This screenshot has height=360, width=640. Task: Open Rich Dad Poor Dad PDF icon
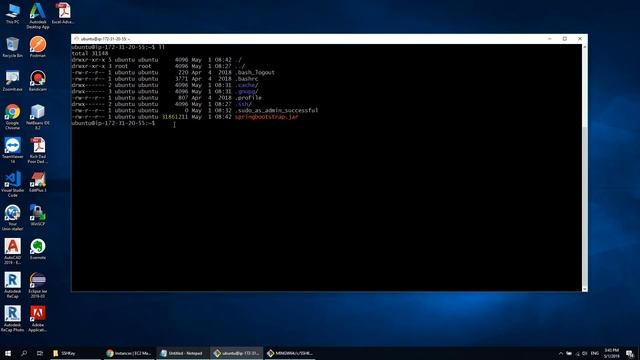point(38,151)
